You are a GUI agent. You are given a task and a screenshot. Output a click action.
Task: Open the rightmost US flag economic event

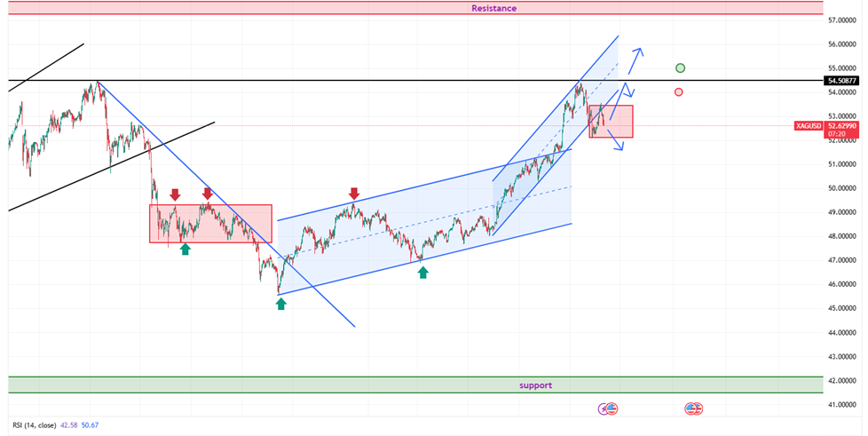pos(694,408)
